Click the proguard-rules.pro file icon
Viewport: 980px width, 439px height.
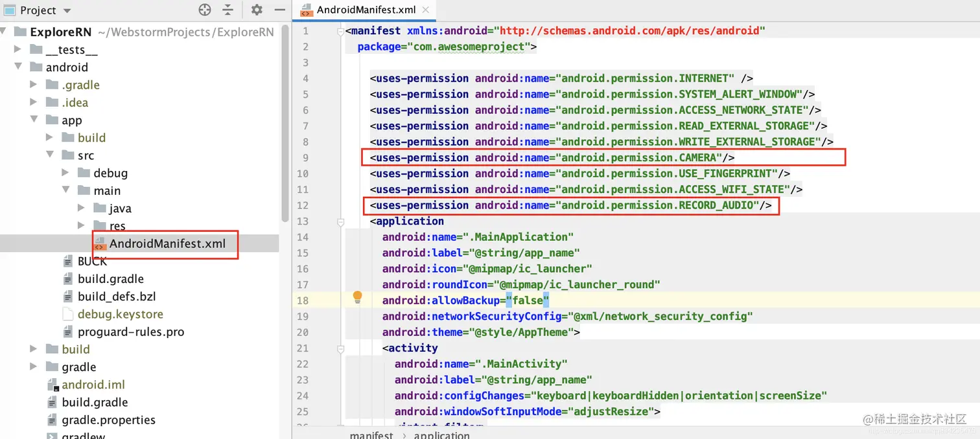click(68, 332)
